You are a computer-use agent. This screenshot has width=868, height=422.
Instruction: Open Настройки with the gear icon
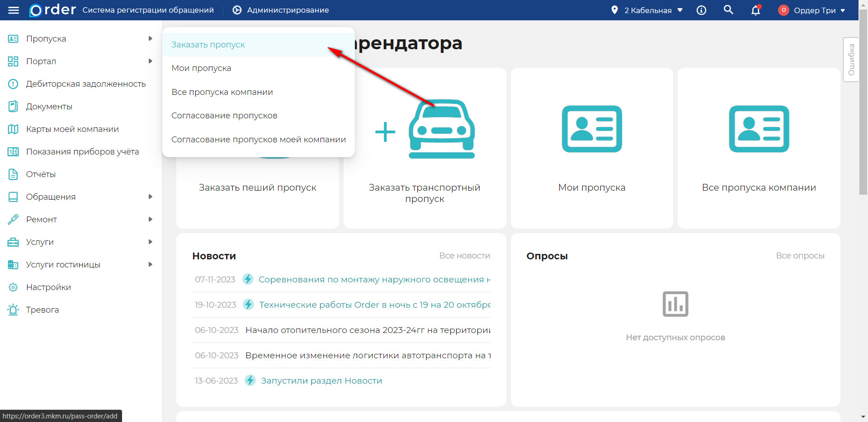(13, 287)
